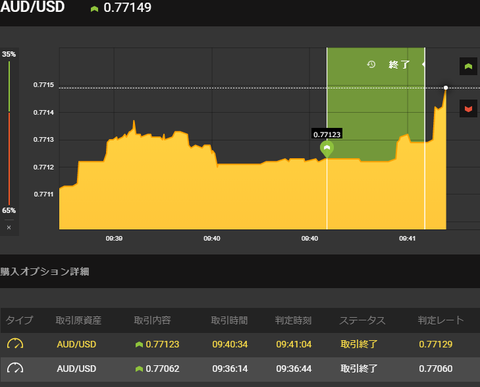Click the red Low (down) trade button

[468, 109]
